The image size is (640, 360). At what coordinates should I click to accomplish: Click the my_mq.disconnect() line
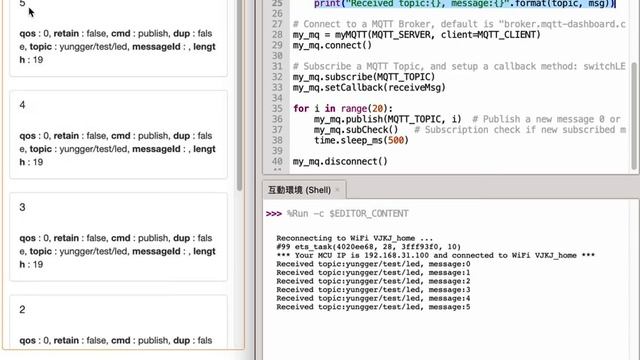tap(340, 162)
